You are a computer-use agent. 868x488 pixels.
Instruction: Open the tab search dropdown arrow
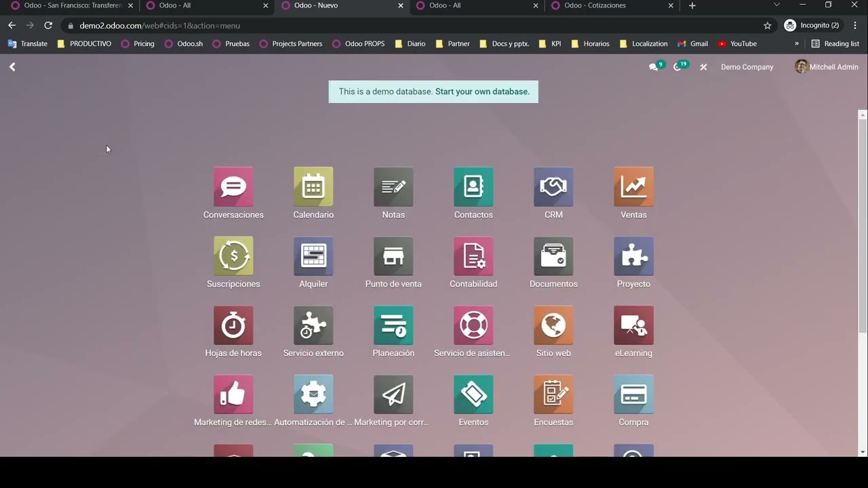(x=777, y=5)
